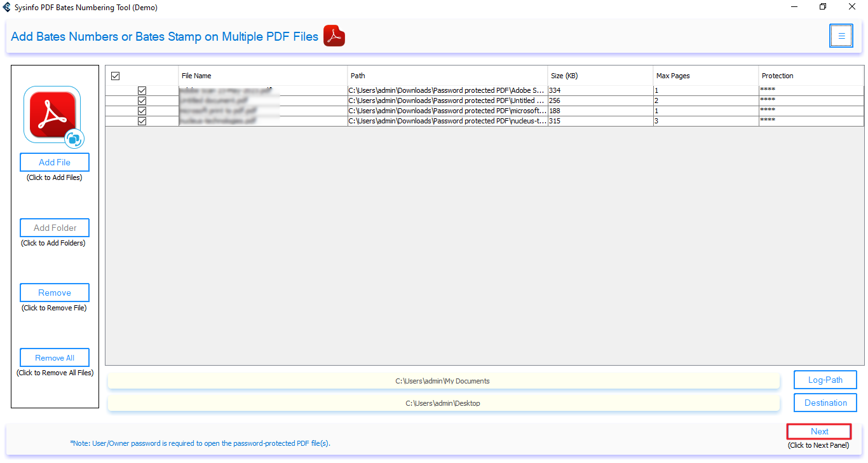Uncheck the first file's row checkbox
This screenshot has height=463, width=868.
point(141,90)
